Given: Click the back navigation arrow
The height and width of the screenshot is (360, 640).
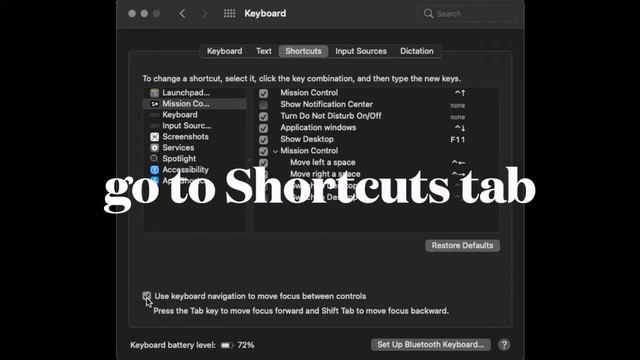Looking at the screenshot, I should [182, 13].
